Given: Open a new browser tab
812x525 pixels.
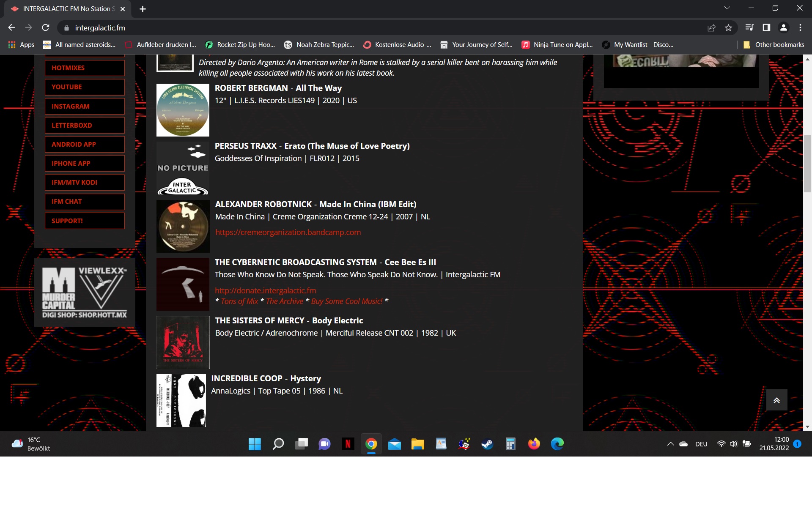Looking at the screenshot, I should coord(143,9).
